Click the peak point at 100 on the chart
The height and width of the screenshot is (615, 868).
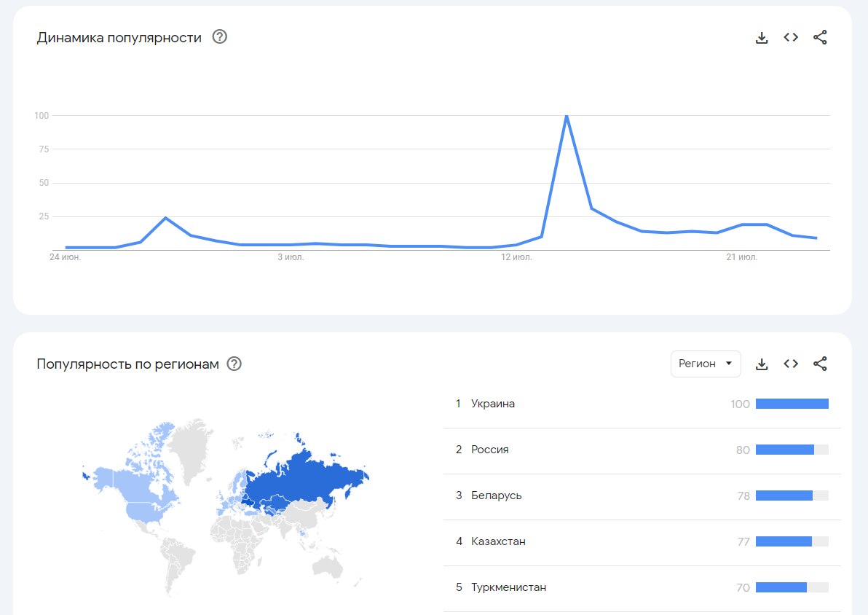click(x=566, y=116)
